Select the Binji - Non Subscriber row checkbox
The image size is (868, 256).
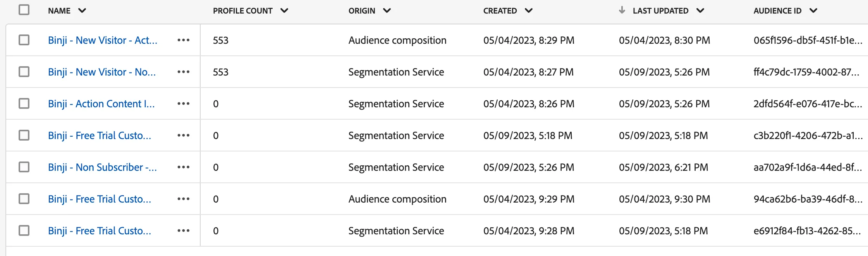[x=24, y=167]
